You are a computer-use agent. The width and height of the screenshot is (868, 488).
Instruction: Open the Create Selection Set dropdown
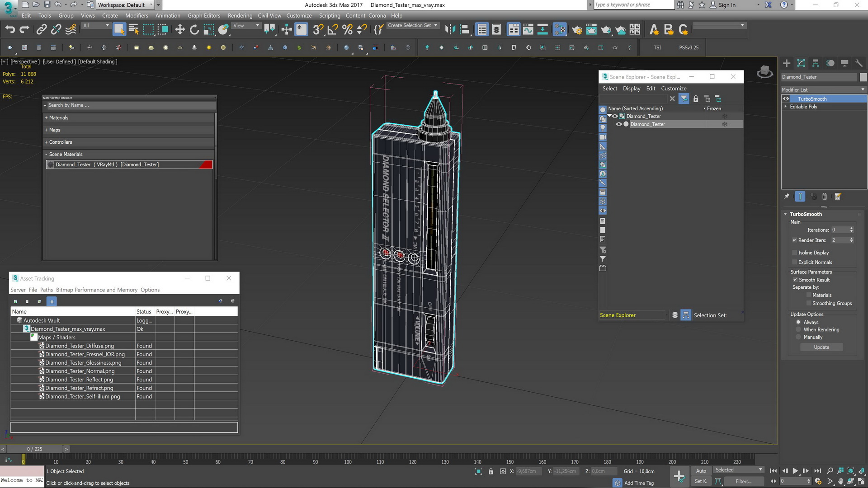click(413, 25)
